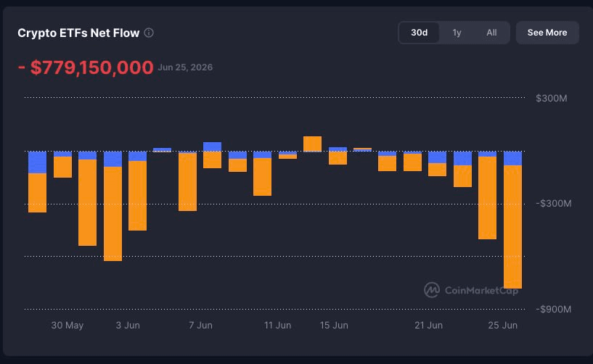Click the -$900M y-axis label
The height and width of the screenshot is (364, 593).
[x=553, y=309]
